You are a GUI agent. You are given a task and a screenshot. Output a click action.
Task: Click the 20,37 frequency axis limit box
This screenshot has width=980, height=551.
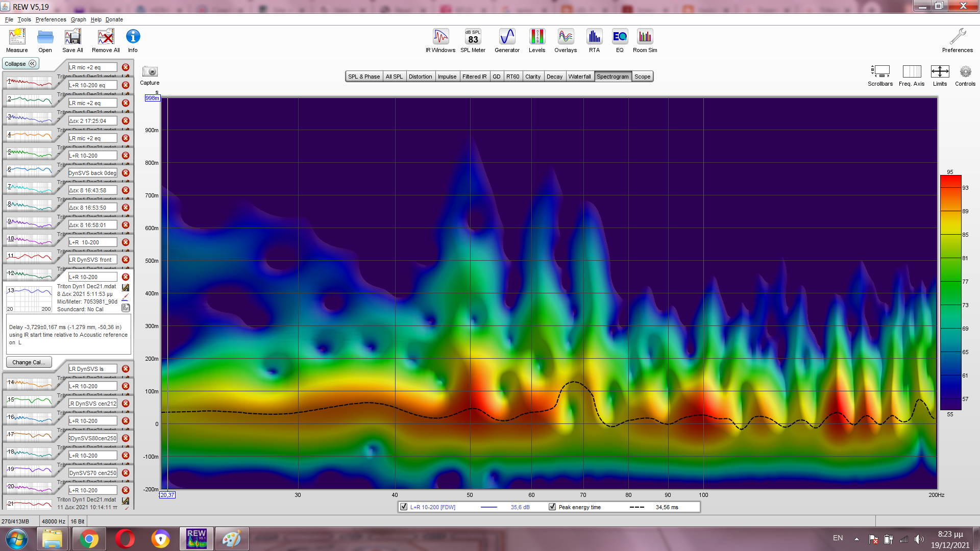[x=167, y=495]
